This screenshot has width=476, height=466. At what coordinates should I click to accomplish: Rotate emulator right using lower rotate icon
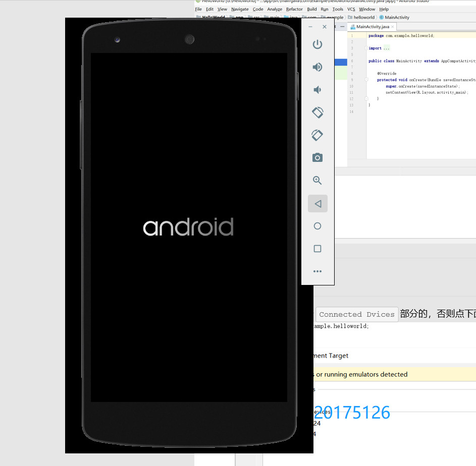317,135
